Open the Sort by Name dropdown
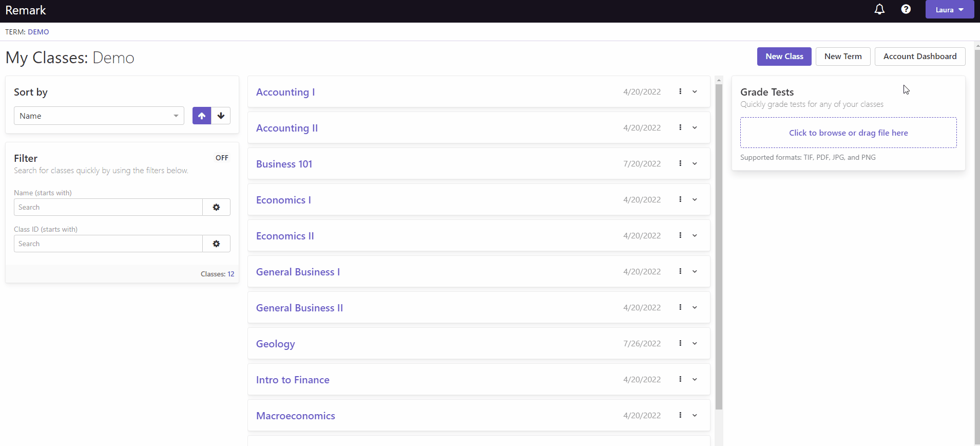Viewport: 980px width, 446px height. [99, 116]
